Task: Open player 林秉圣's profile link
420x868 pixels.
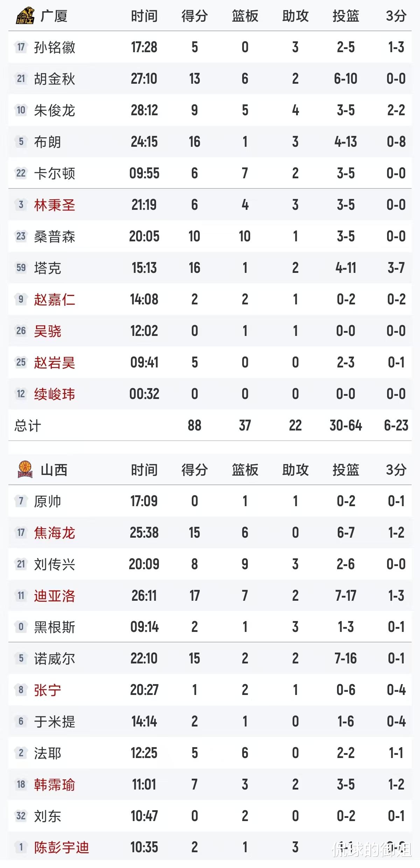Action: [55, 205]
